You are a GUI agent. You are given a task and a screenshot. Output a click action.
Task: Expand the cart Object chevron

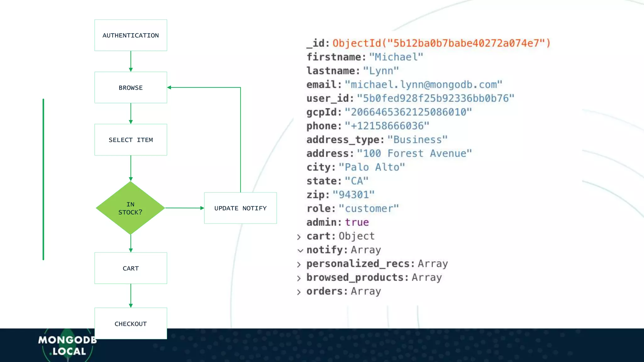coord(299,237)
